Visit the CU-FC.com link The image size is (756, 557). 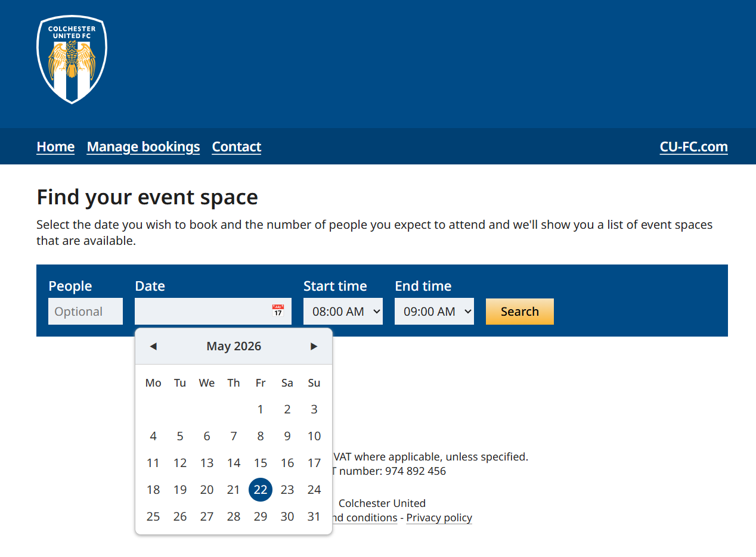(x=694, y=147)
